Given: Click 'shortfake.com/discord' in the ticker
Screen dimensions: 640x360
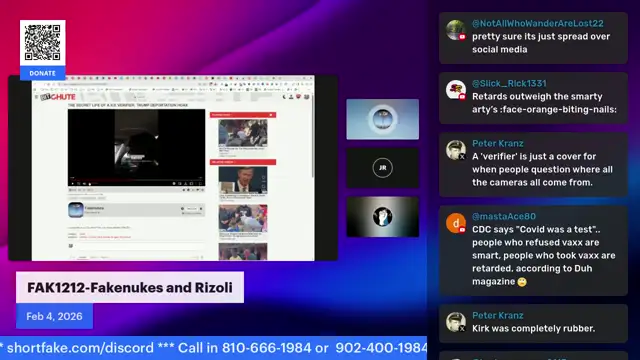Looking at the screenshot, I should (x=80, y=348).
